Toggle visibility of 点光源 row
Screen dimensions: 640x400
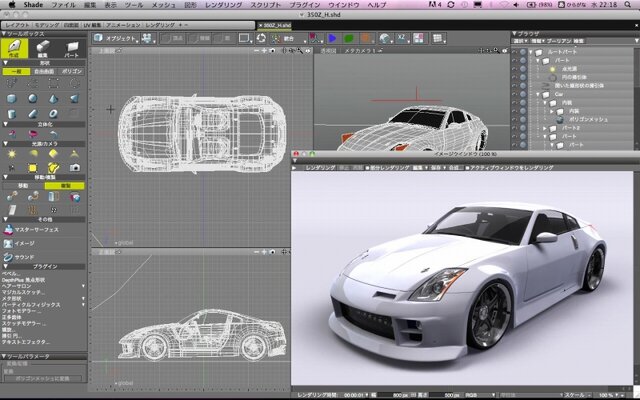515,69
